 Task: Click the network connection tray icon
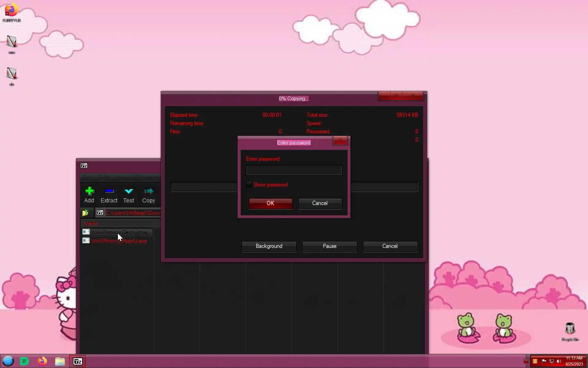[x=552, y=361]
